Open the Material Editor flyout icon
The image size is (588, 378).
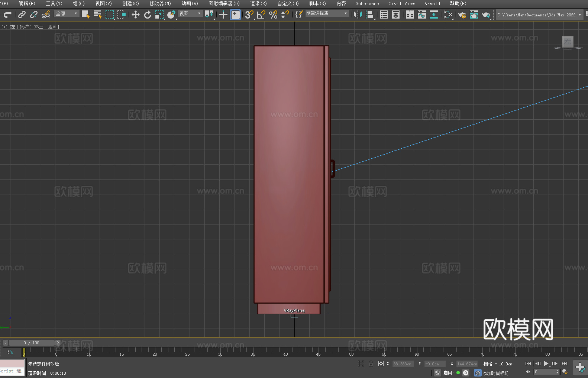(448, 14)
